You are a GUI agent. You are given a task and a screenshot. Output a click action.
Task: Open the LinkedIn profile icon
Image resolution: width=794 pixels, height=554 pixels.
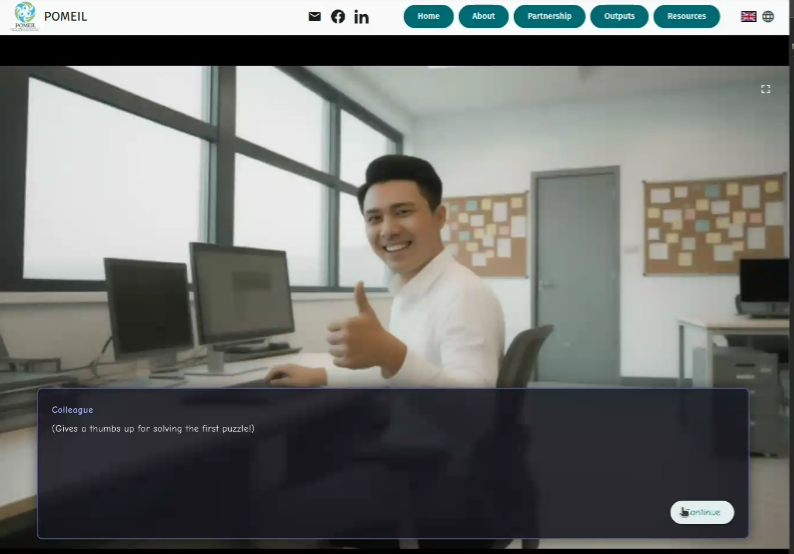[x=361, y=17]
